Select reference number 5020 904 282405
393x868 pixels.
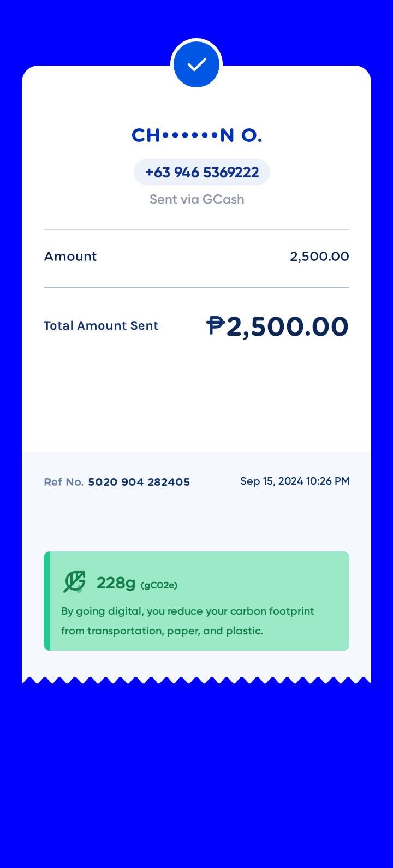(x=139, y=482)
